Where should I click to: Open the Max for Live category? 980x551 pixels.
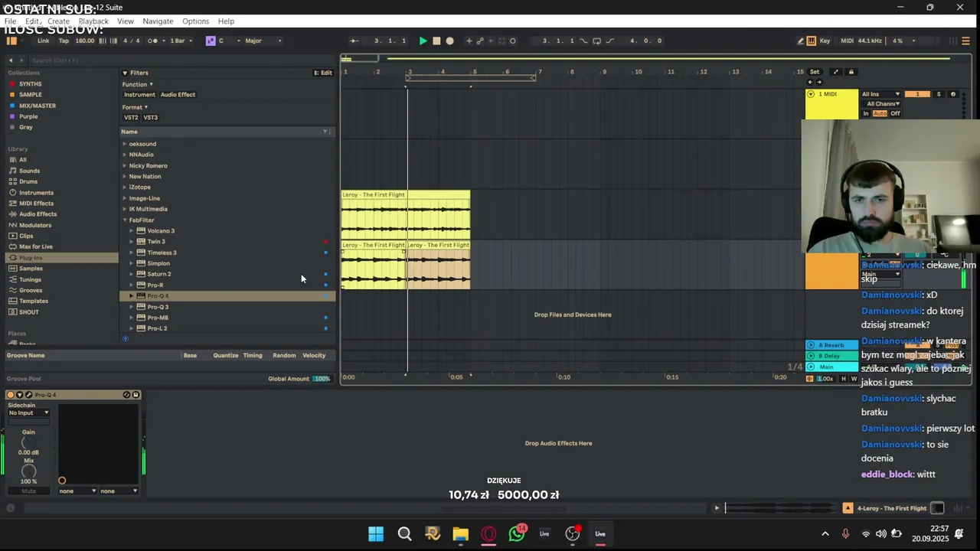tap(35, 246)
